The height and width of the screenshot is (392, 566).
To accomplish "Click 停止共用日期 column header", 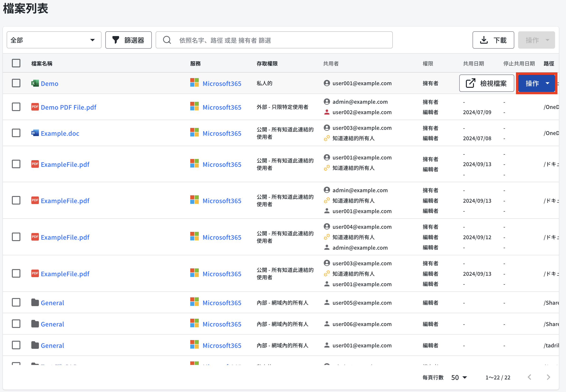I will 519,64.
